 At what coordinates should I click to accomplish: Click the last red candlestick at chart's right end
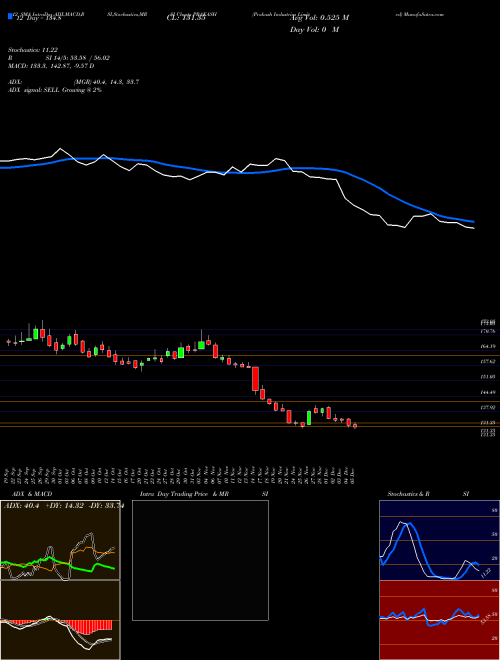(355, 426)
